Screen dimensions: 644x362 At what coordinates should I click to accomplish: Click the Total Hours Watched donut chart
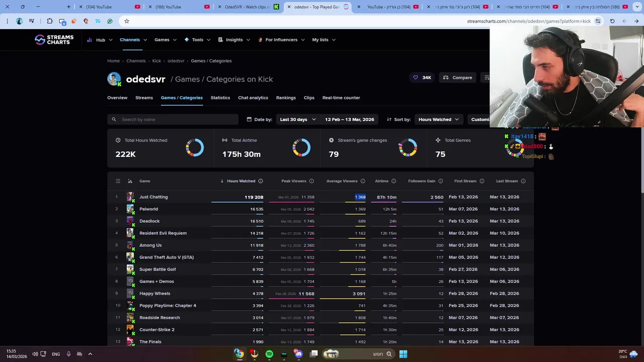(x=195, y=148)
